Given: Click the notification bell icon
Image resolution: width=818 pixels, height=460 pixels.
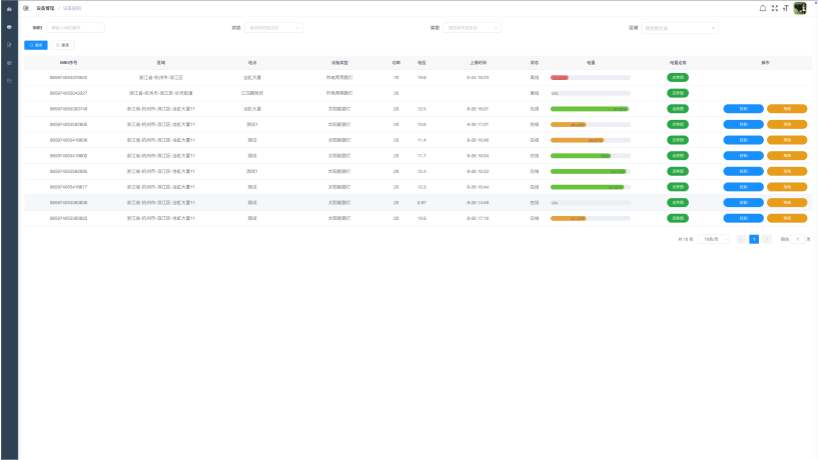Looking at the screenshot, I should [x=763, y=8].
